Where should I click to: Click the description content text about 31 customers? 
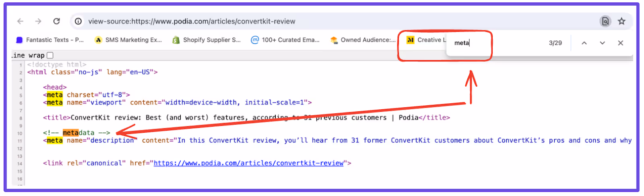click(405, 140)
